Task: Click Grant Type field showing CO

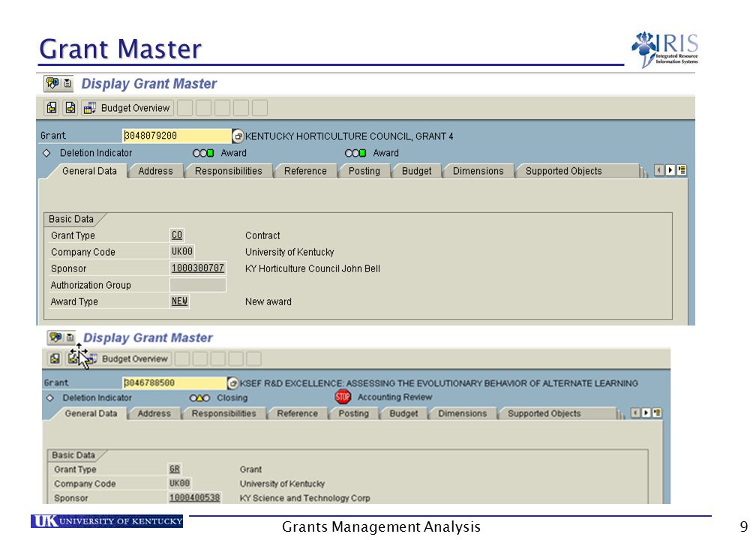Action: [x=177, y=235]
